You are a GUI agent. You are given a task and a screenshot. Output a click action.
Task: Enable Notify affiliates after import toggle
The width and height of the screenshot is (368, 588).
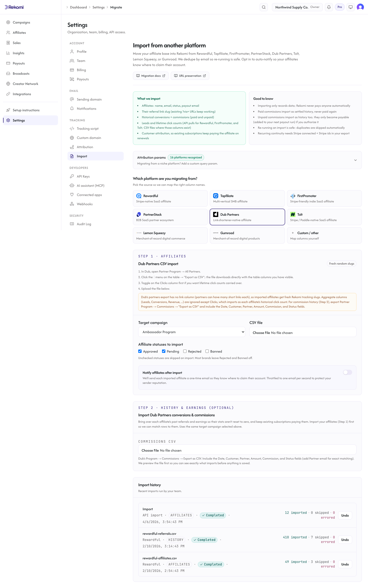(347, 372)
